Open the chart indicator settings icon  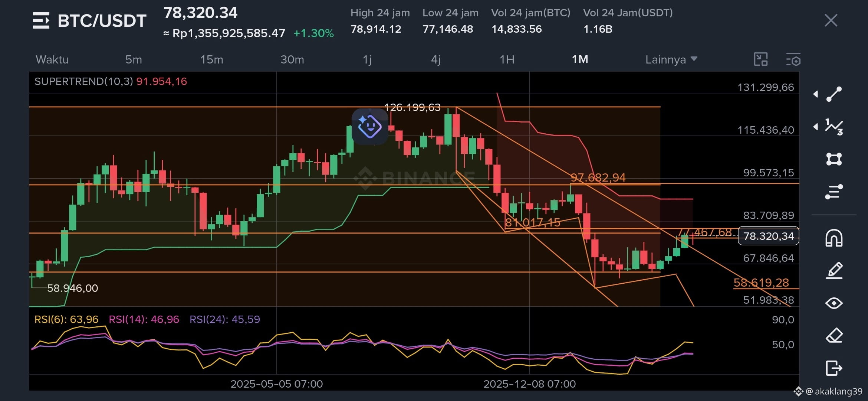tap(793, 59)
